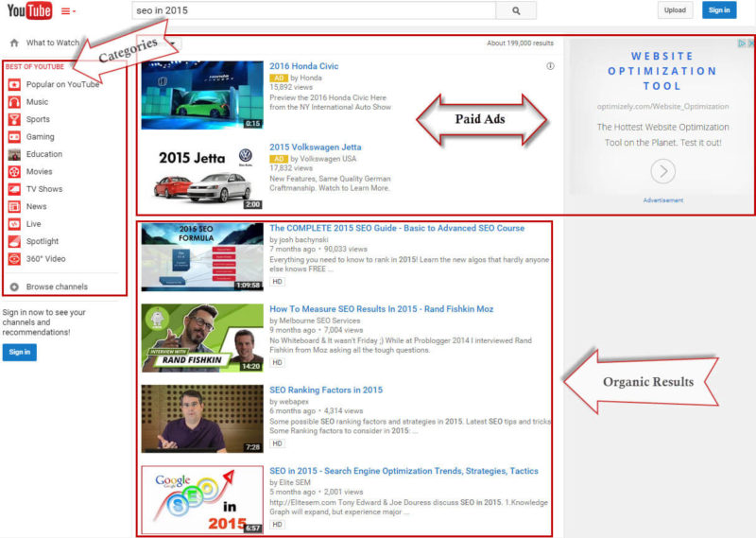This screenshot has height=538, width=756.
Task: Open the 2016 Honda Civic ad title
Action: (303, 66)
